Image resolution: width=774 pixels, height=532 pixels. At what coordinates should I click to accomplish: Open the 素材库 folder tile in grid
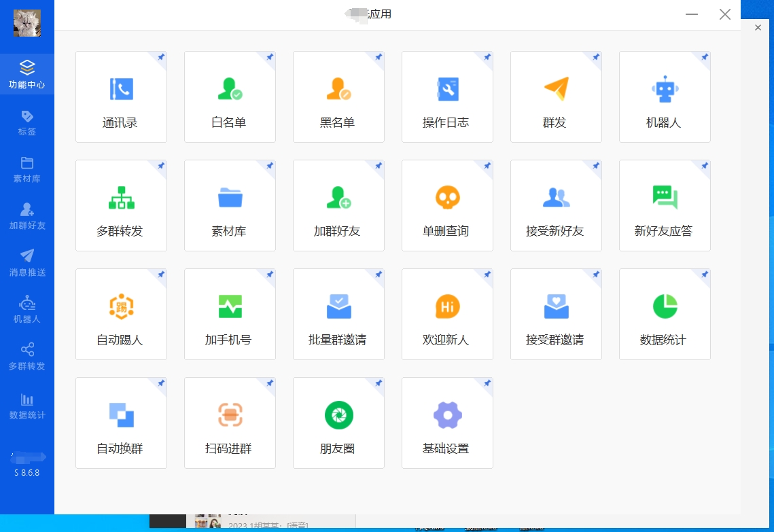pyautogui.click(x=230, y=205)
